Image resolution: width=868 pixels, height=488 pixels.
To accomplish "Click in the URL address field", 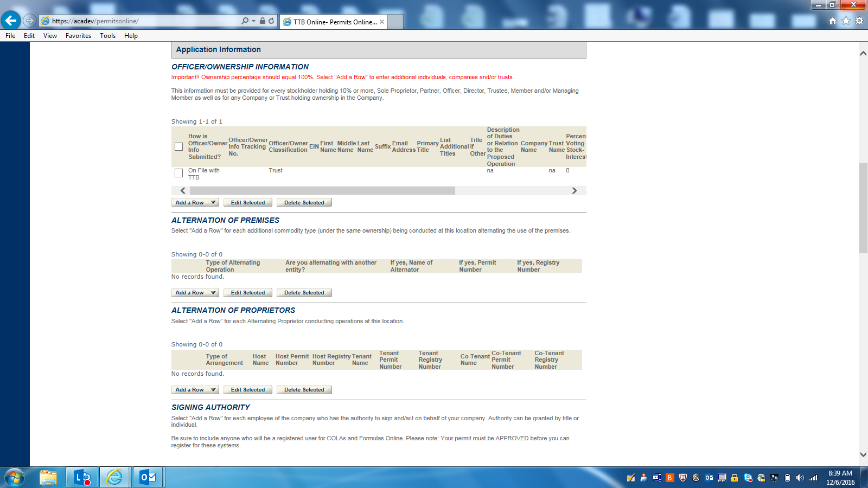I will point(141,21).
